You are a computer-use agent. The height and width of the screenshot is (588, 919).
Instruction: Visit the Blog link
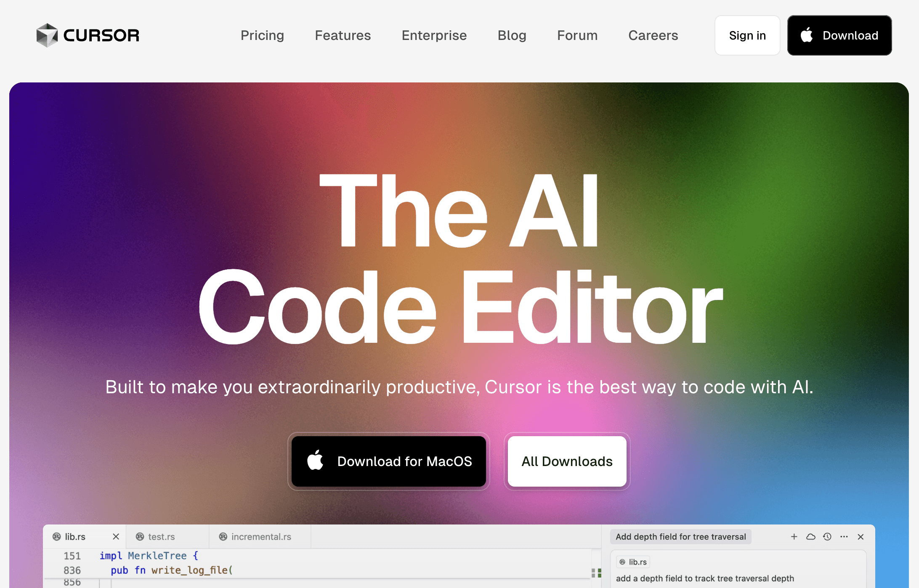pyautogui.click(x=512, y=35)
